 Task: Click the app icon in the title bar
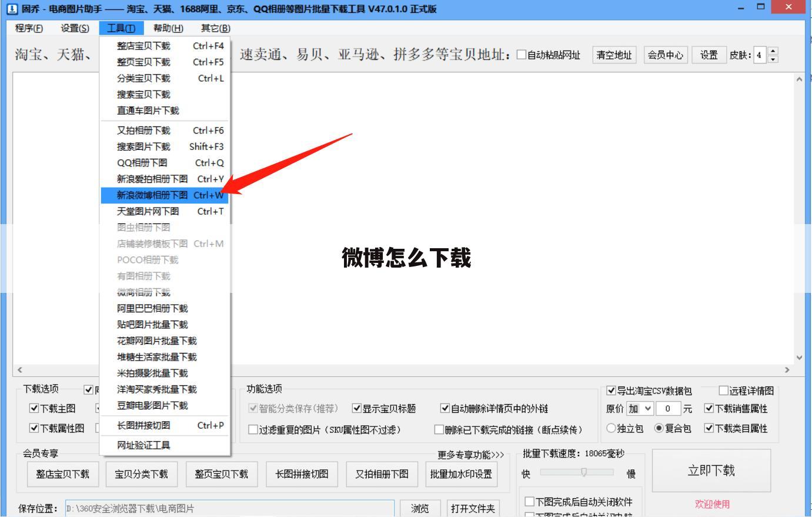click(12, 9)
